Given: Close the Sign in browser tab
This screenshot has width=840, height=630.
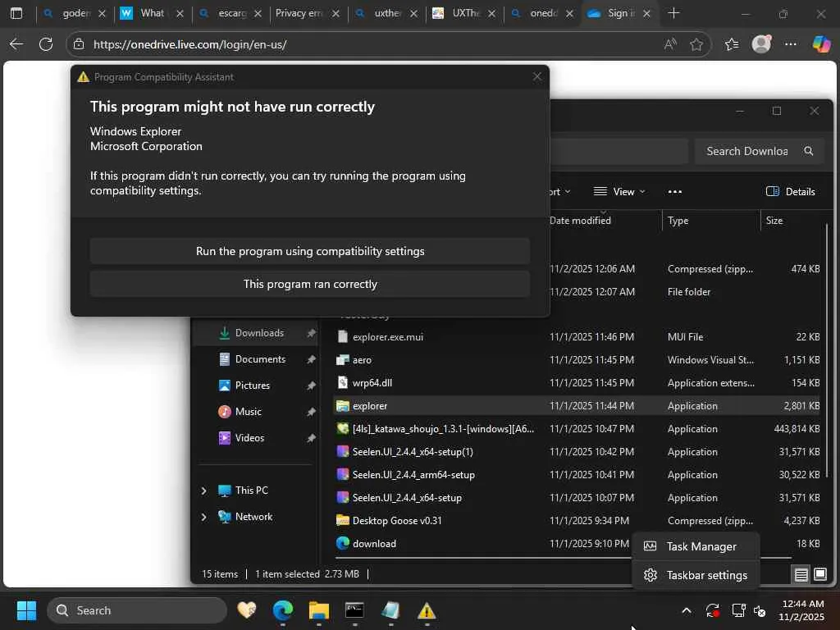Looking at the screenshot, I should coord(646,13).
